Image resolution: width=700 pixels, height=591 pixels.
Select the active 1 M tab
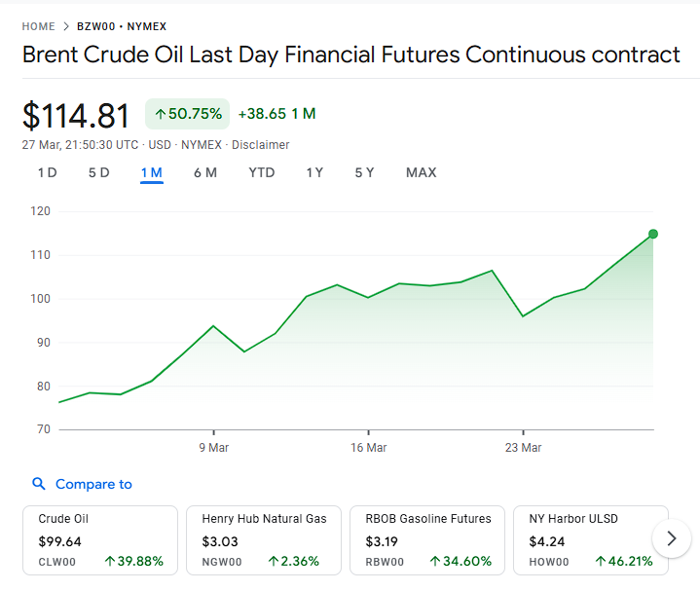pyautogui.click(x=151, y=172)
